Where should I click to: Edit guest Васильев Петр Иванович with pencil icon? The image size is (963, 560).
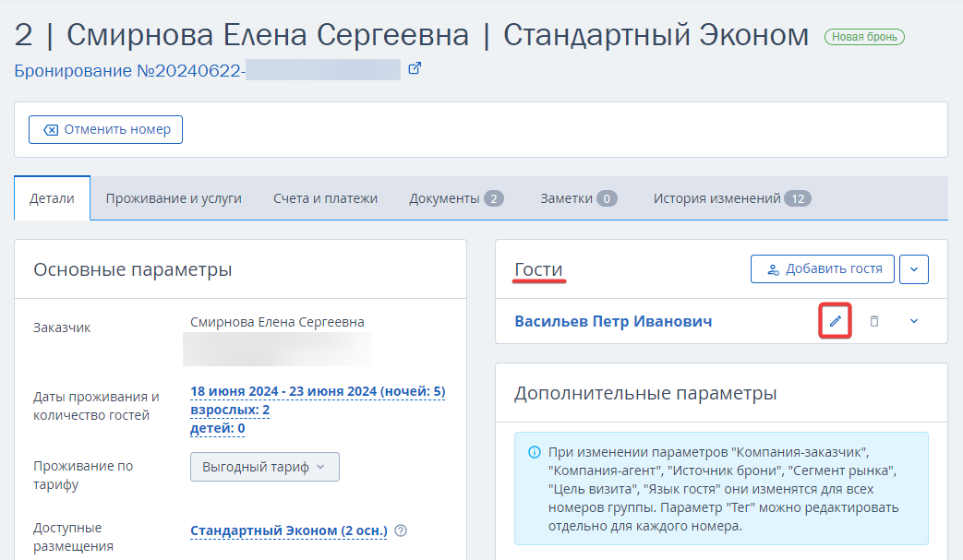coord(836,321)
